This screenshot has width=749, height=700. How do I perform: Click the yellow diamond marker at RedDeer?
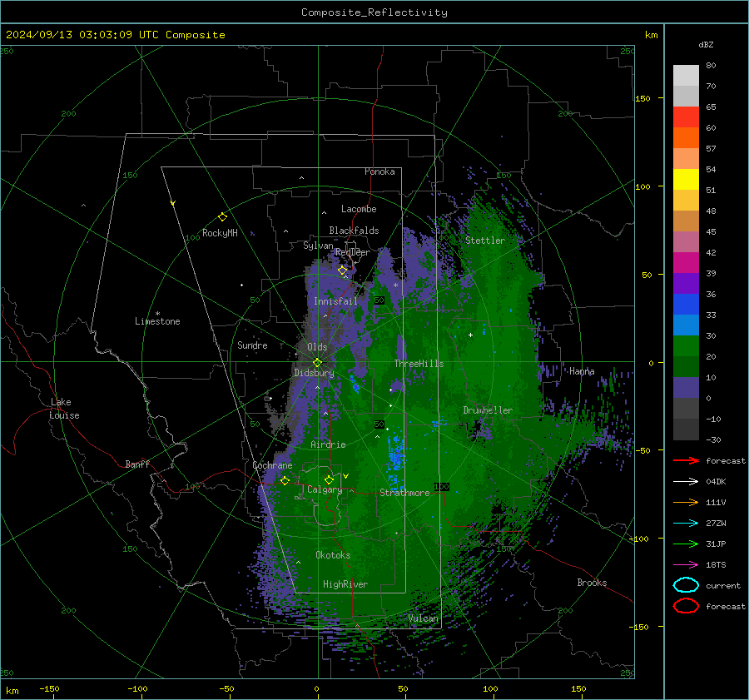(x=343, y=271)
